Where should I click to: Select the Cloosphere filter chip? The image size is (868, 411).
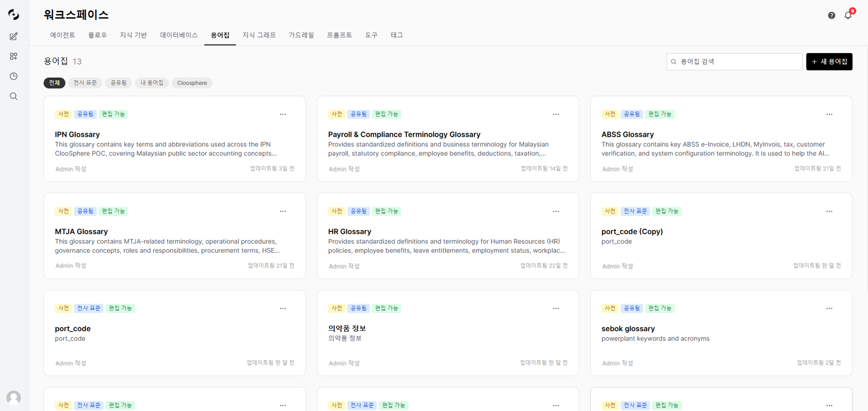(192, 83)
